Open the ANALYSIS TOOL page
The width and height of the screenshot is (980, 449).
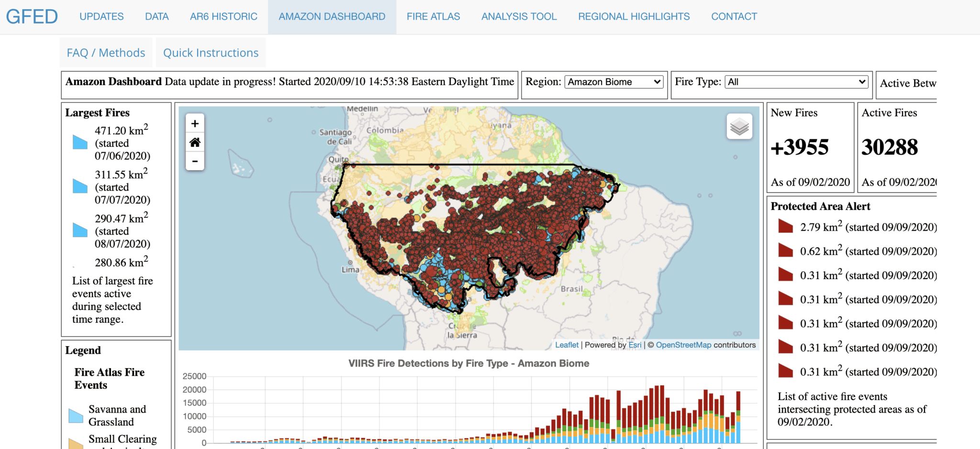519,16
